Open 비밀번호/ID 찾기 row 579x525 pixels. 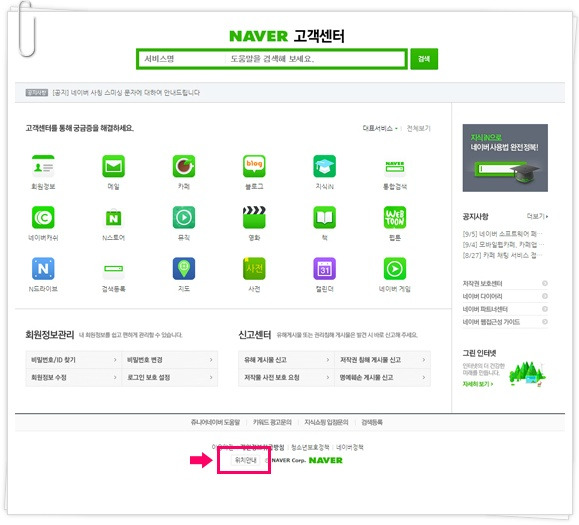click(x=73, y=360)
